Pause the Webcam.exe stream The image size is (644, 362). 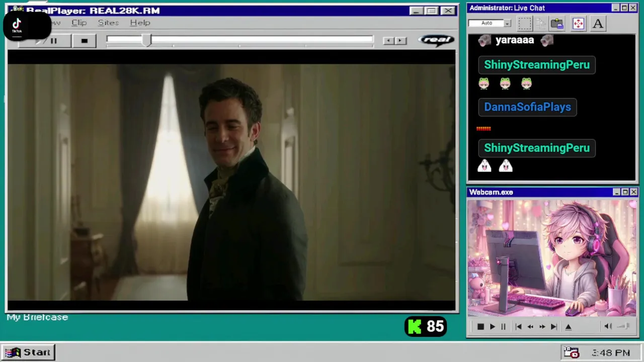pyautogui.click(x=503, y=327)
